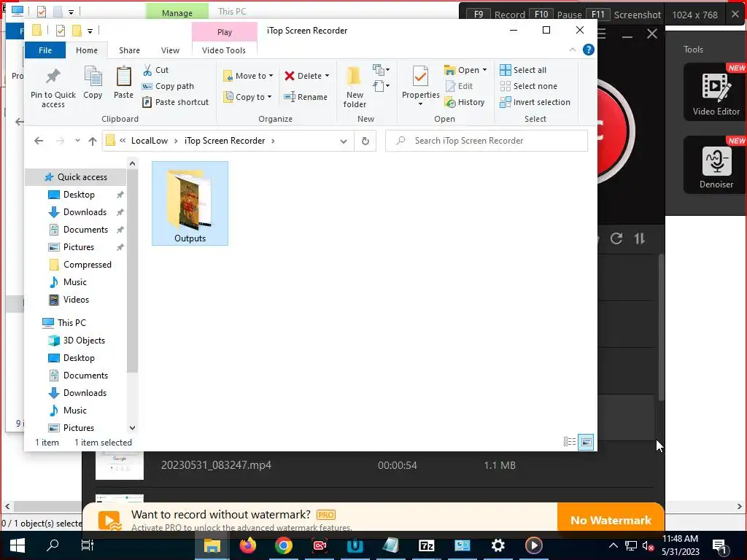The image size is (747, 560).
Task: Collapse the ribbon with the chevron
Action: [573, 50]
